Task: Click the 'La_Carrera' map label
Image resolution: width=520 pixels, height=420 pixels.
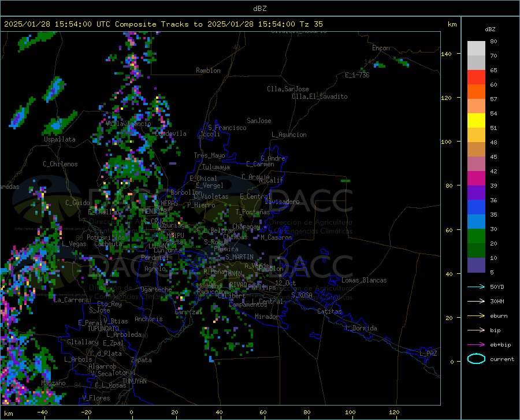Action: pos(71,300)
